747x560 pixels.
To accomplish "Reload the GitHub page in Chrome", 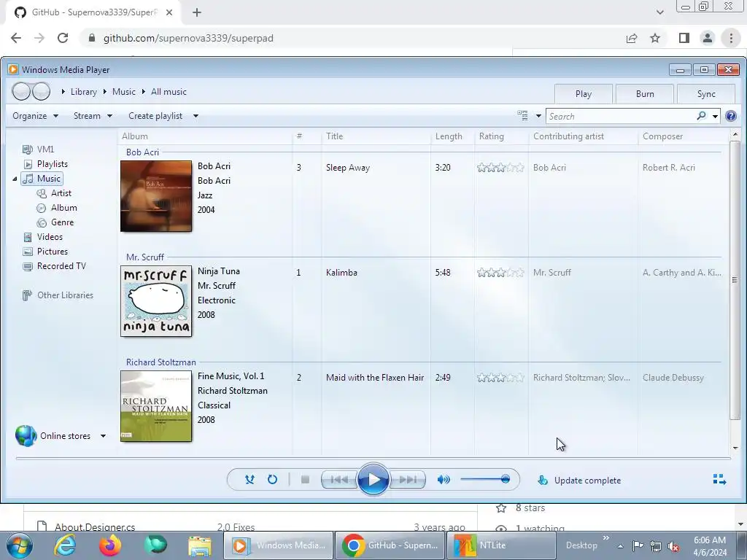I will point(63,38).
